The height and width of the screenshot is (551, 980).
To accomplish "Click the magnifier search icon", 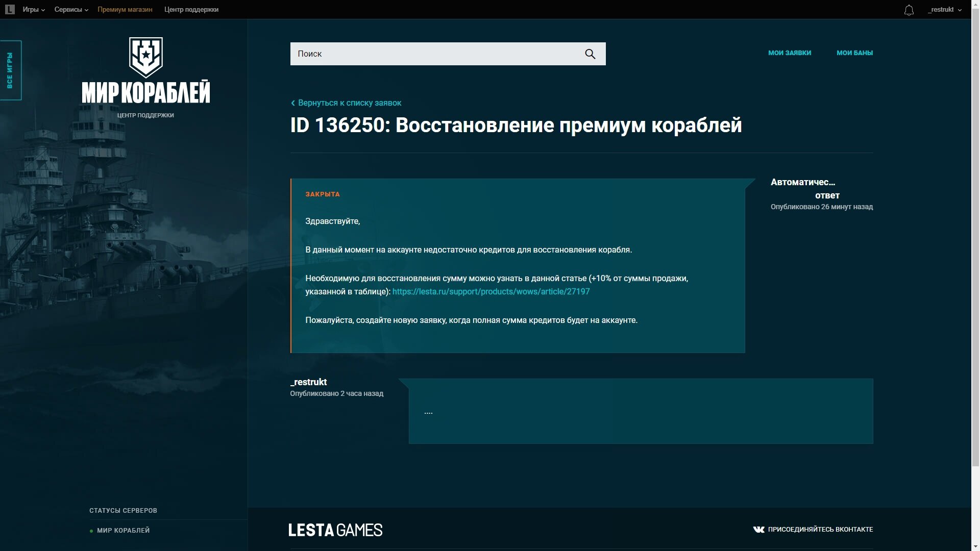I will (x=590, y=54).
